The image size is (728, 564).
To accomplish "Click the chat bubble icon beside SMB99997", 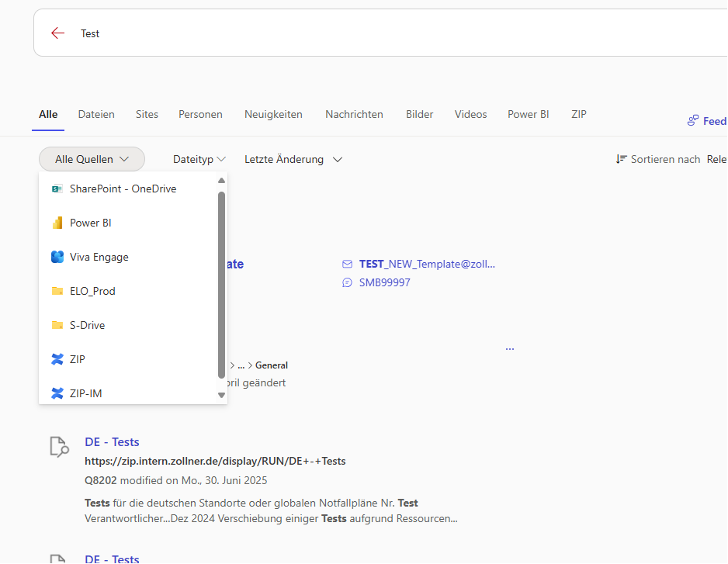I will [347, 282].
